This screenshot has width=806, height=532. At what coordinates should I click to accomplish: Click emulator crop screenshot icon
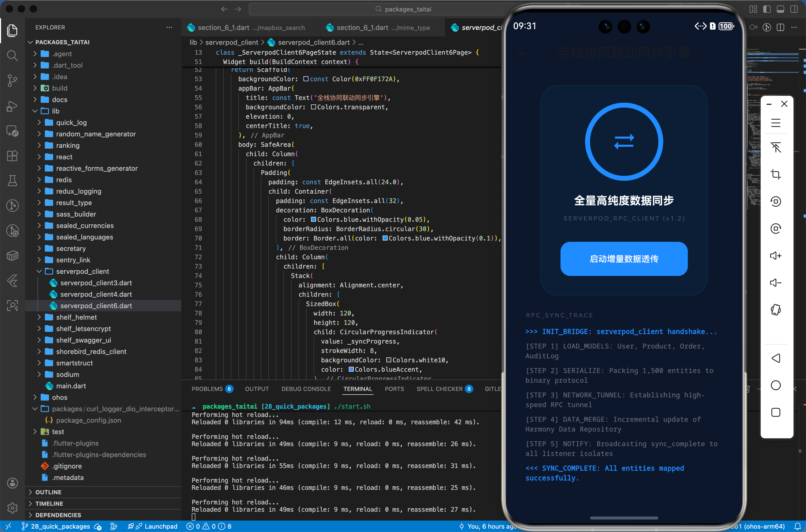776,174
